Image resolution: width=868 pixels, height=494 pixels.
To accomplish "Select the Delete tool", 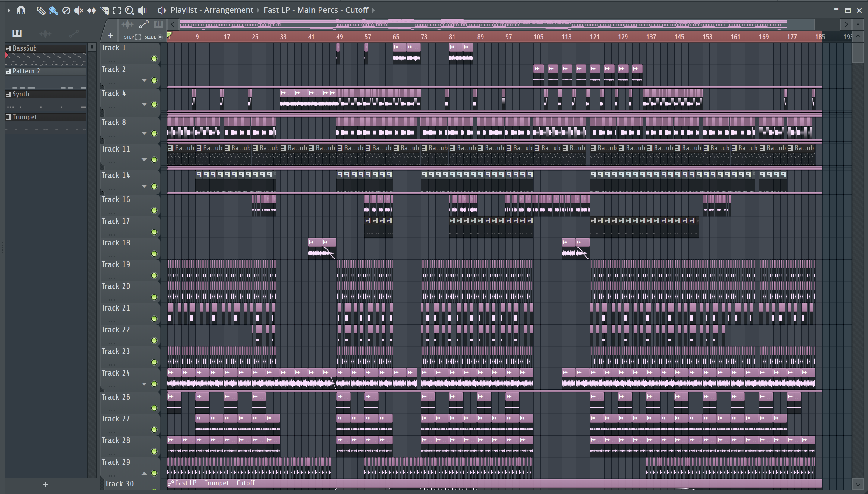I will click(66, 11).
